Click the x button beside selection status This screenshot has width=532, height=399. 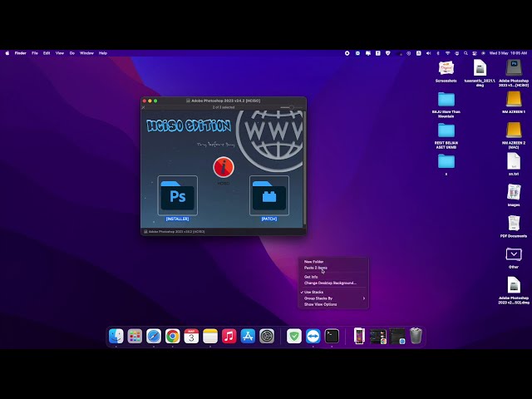pos(144,107)
